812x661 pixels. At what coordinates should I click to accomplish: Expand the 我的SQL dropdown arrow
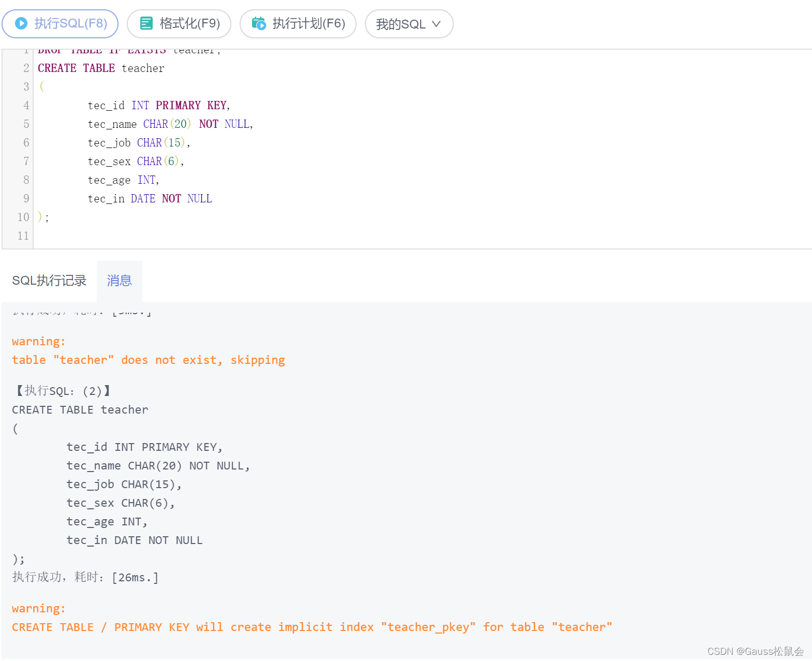click(x=436, y=24)
